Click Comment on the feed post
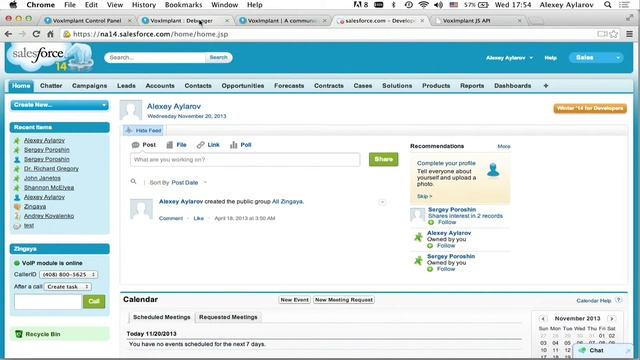 pyautogui.click(x=171, y=218)
